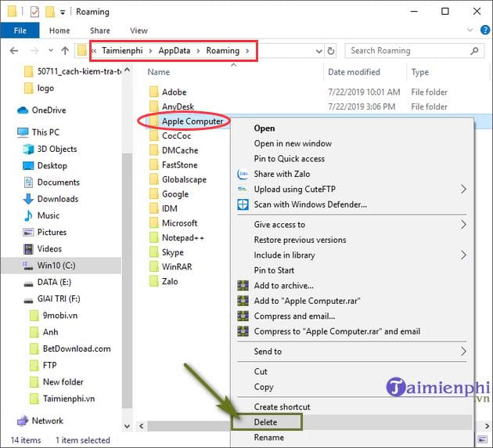Screen dimensions: 493x448
Task: Select Network in navigation pane
Action: pyautogui.click(x=40, y=421)
